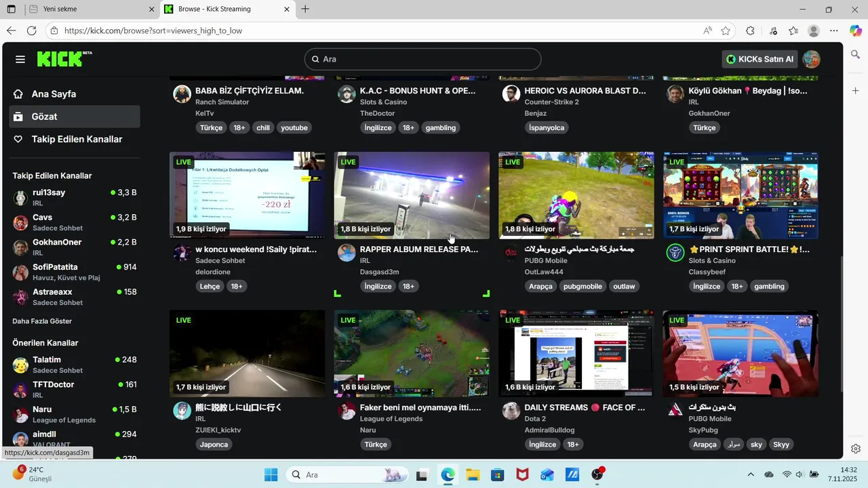Screen dimensions: 868x488
Task: Open Counter-Strike 2 category link
Action: (x=551, y=102)
